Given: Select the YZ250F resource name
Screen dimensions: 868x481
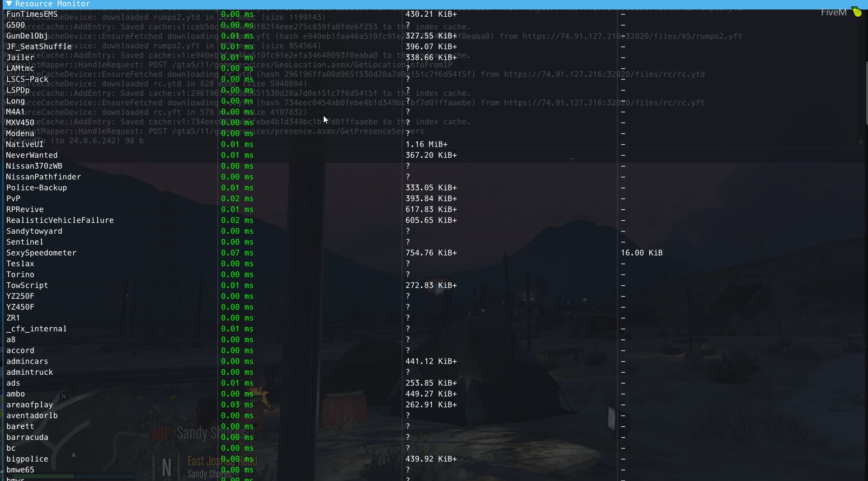Looking at the screenshot, I should point(20,296).
